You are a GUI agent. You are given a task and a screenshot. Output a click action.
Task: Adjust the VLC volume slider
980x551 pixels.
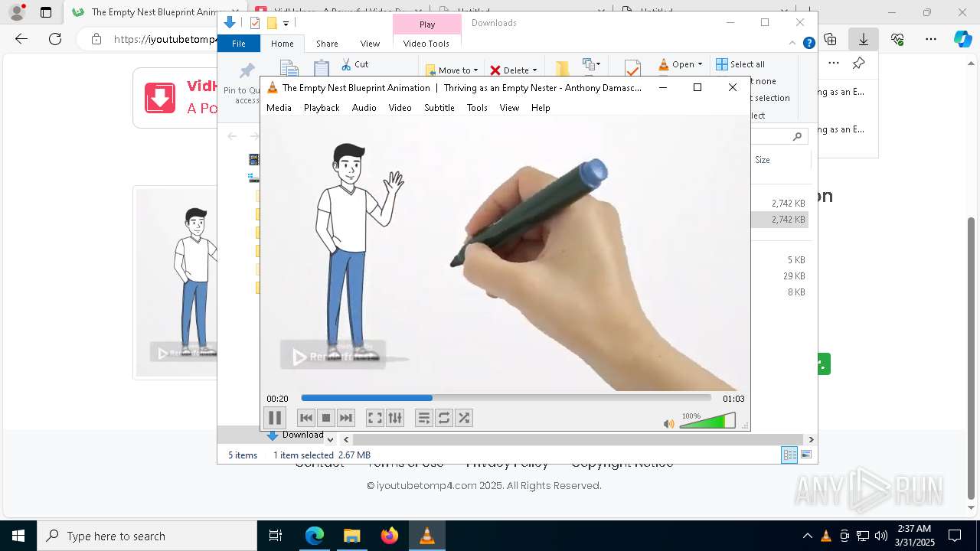pyautogui.click(x=707, y=421)
